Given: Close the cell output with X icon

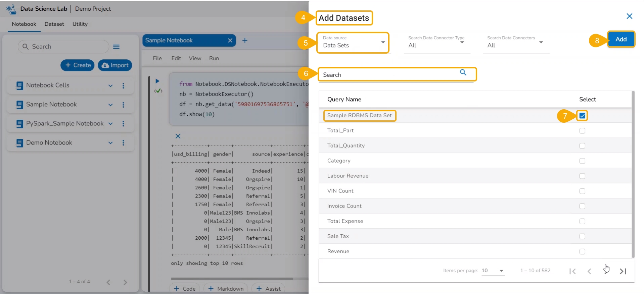Looking at the screenshot, I should pos(178,136).
